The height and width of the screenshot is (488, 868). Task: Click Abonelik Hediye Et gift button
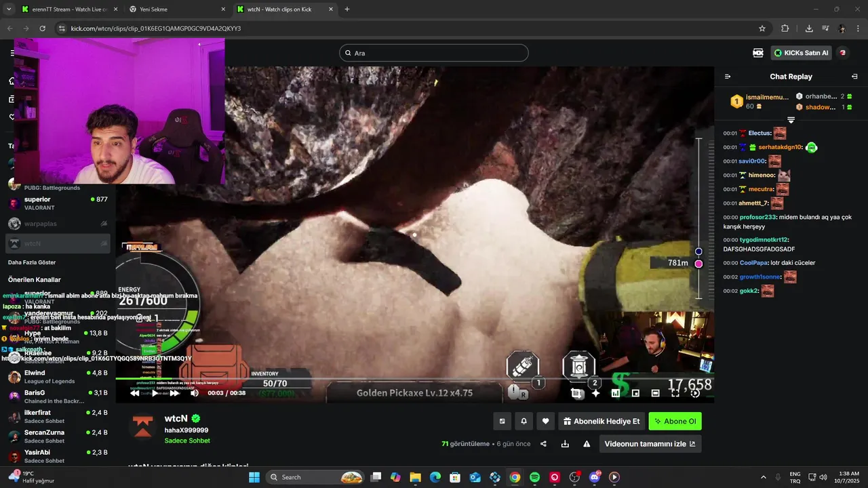pos(601,421)
